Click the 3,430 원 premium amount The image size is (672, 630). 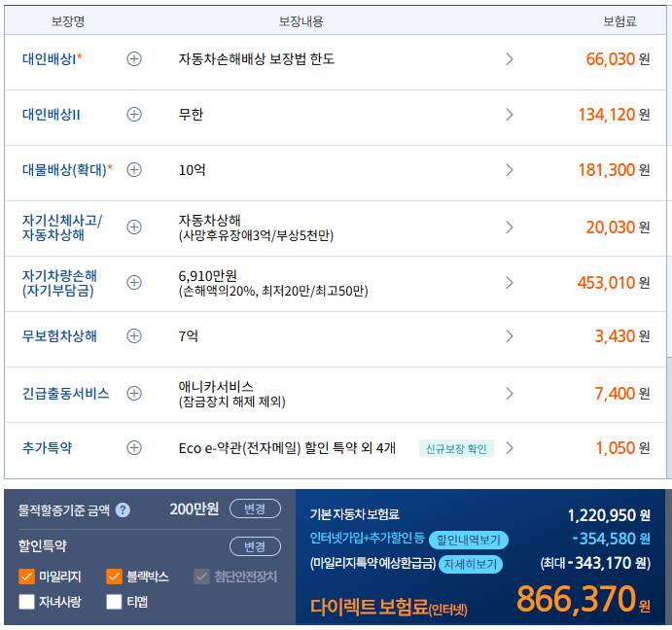(x=622, y=336)
